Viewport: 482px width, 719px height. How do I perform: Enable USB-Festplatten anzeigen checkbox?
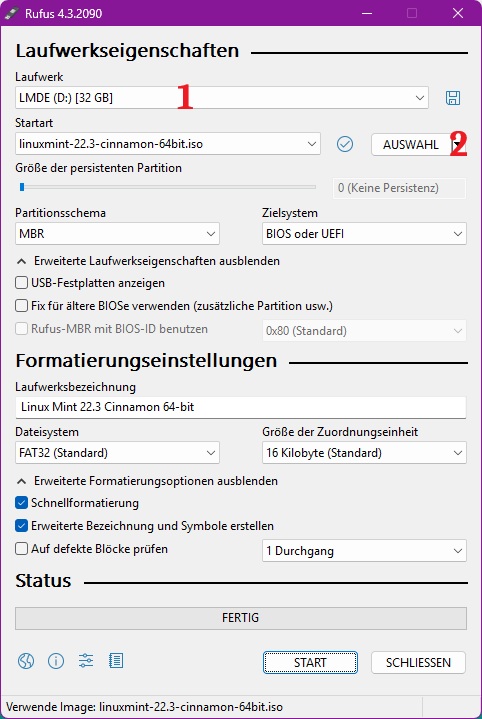pos(22,283)
